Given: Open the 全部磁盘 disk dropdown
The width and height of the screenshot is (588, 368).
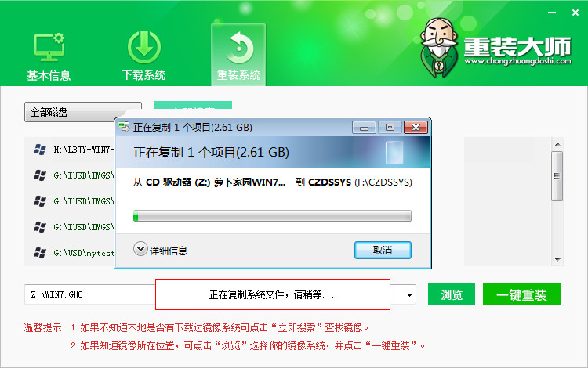Looking at the screenshot, I should [83, 112].
